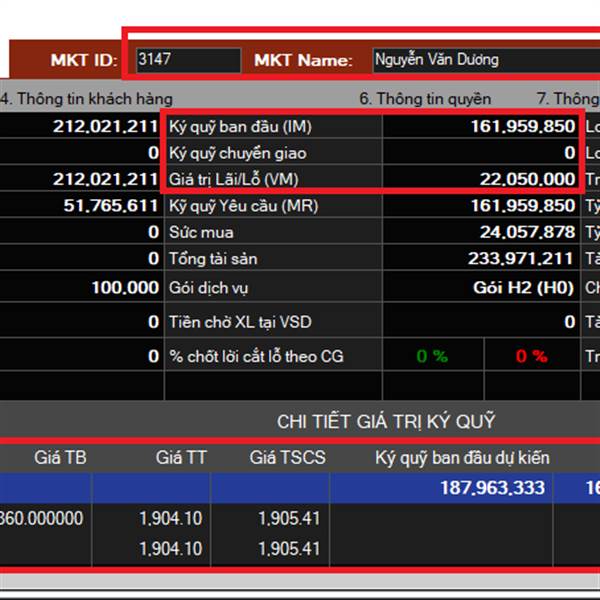This screenshot has height=600, width=600.
Task: Select the 'Sức mua' value 24,057,878
Action: [x=527, y=232]
